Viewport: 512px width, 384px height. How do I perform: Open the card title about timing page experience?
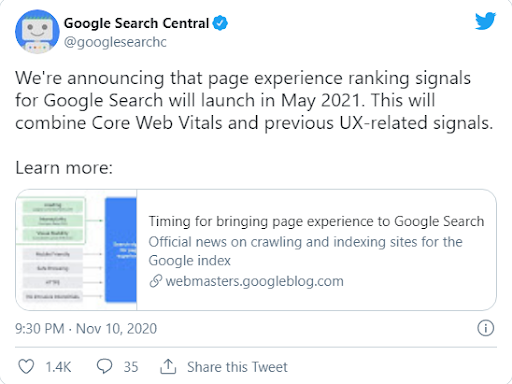click(316, 221)
